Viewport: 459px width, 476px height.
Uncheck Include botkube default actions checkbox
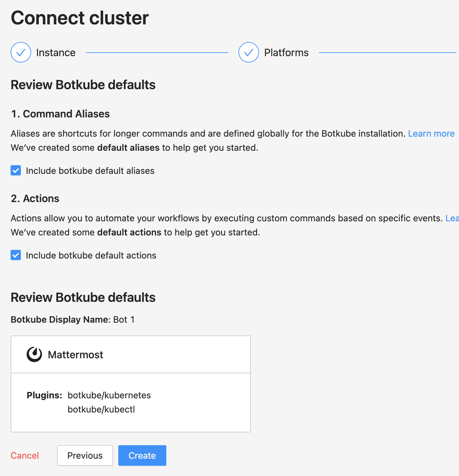click(x=16, y=255)
